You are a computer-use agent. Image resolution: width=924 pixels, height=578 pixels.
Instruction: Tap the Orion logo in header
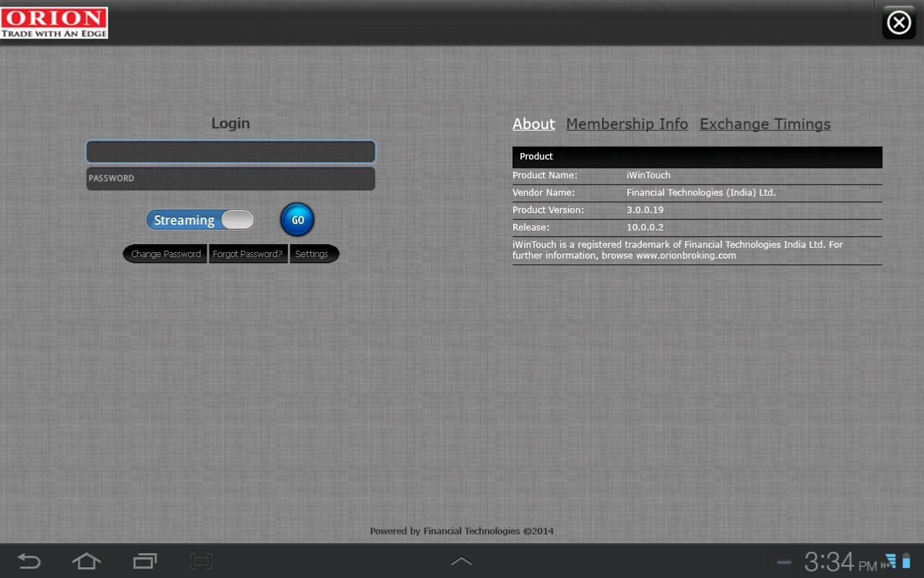[x=54, y=22]
